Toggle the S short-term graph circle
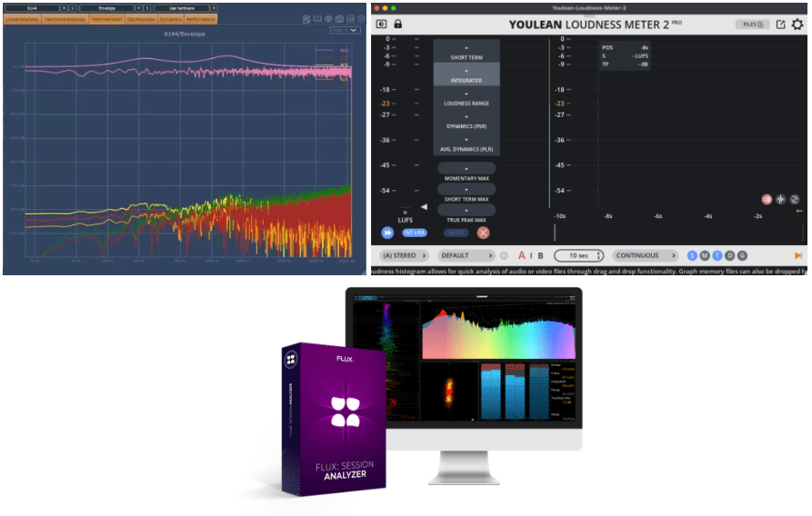 coord(692,256)
